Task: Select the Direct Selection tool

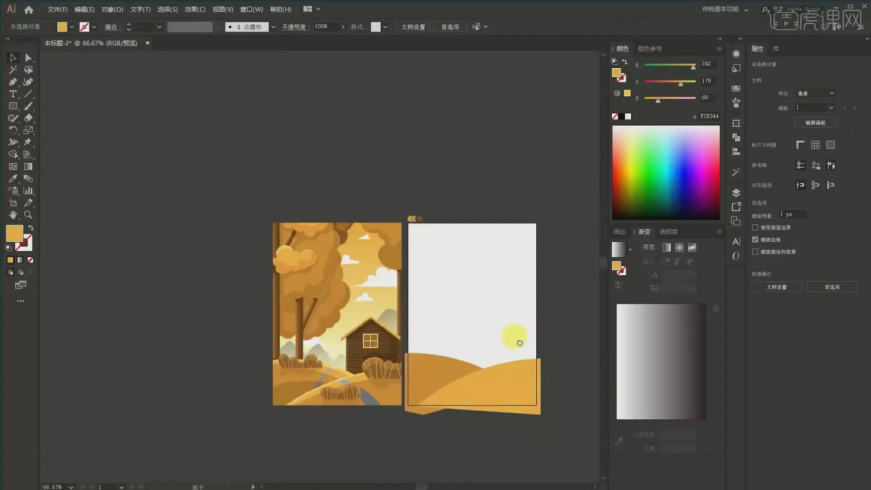Action: coord(28,58)
